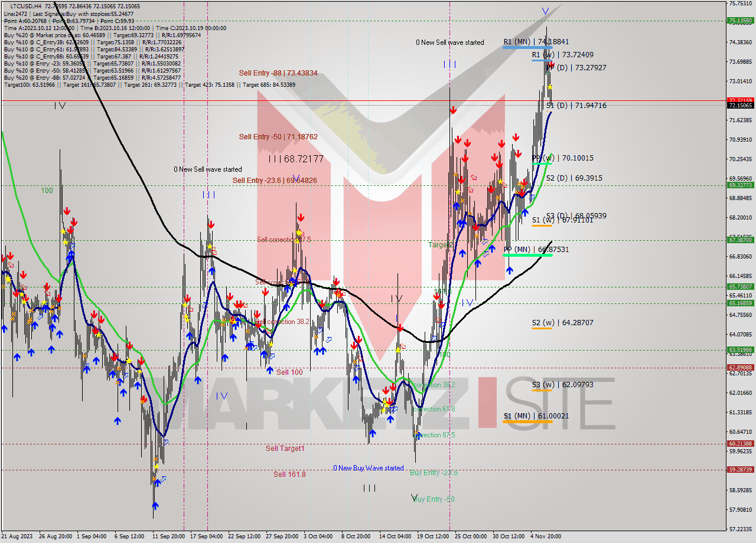Click the Buy Entry -50 label

coord(434,499)
